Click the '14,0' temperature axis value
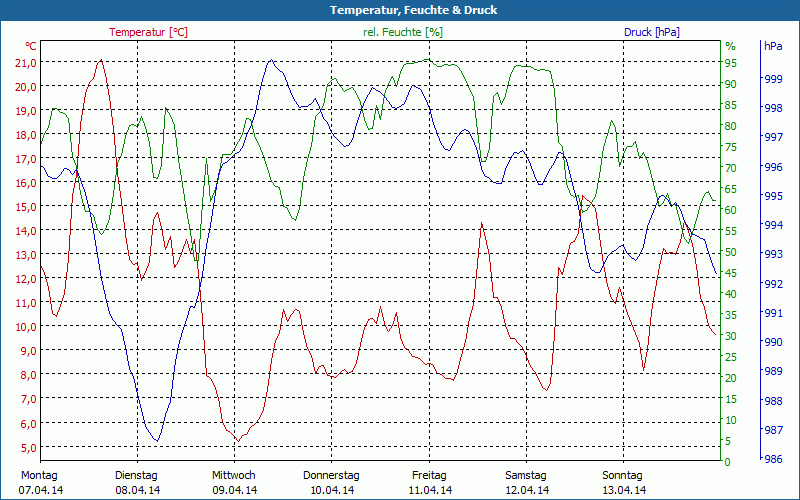 [26, 231]
